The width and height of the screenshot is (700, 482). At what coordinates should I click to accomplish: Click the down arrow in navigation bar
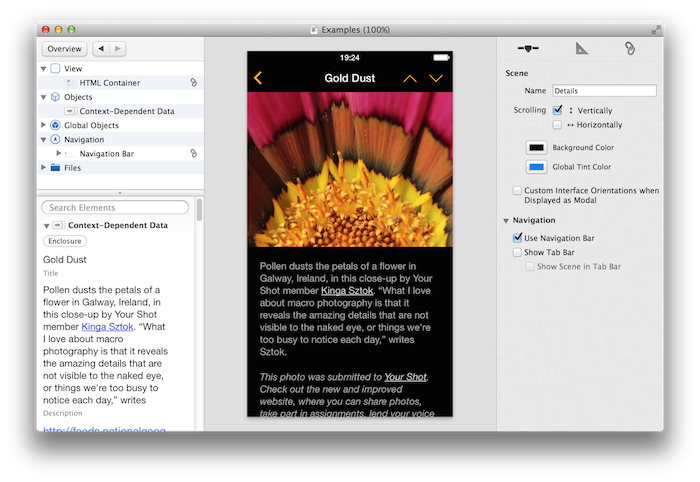[436, 78]
